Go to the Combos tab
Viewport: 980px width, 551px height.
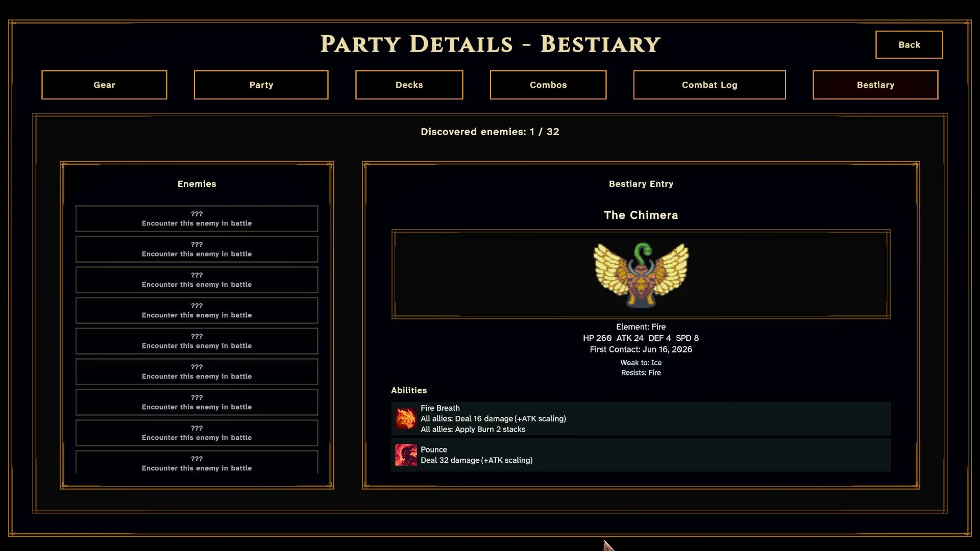(x=548, y=85)
